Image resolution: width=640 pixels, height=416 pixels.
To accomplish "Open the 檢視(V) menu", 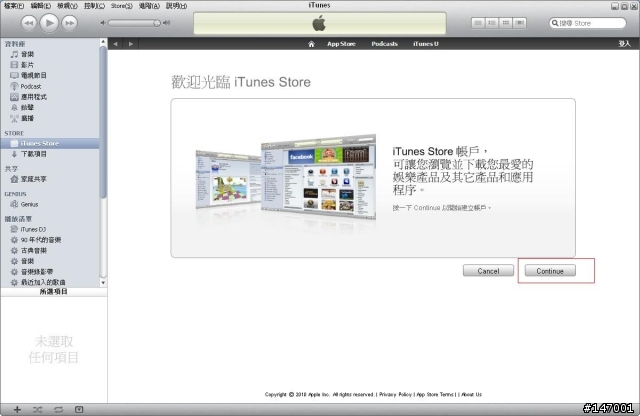I will click(x=67, y=6).
